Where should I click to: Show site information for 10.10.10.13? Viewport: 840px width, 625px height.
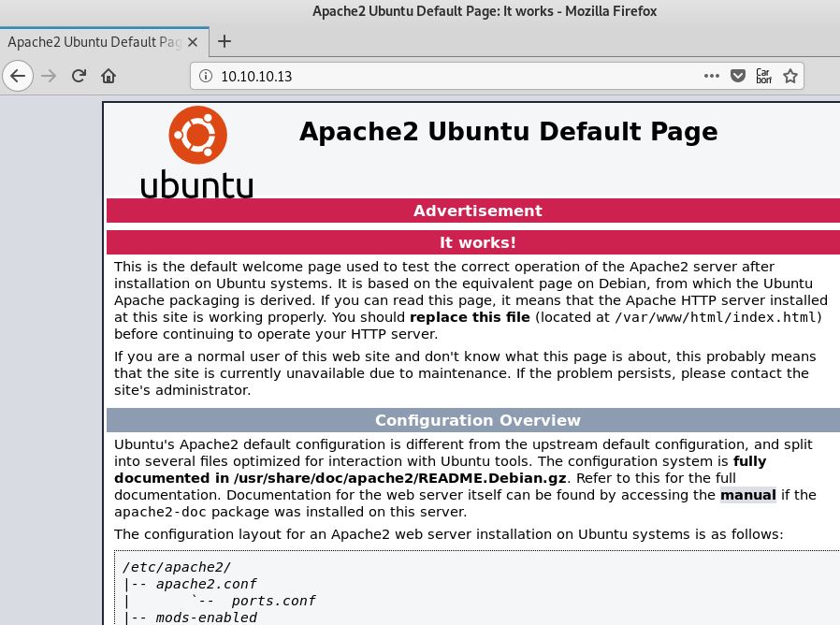(x=206, y=76)
